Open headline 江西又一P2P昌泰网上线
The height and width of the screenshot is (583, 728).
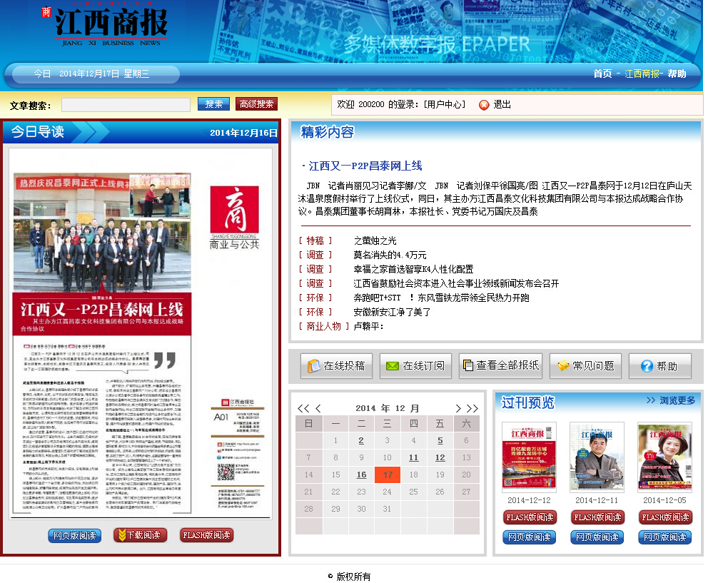point(365,166)
